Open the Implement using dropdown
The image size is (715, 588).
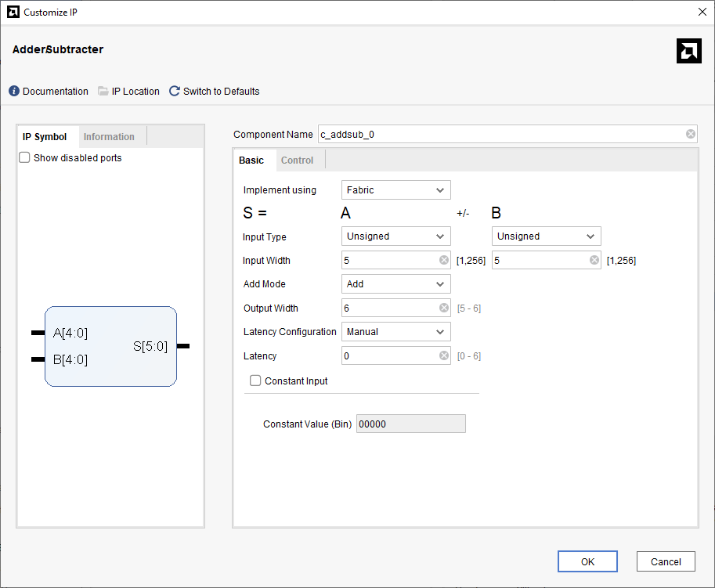coord(396,189)
